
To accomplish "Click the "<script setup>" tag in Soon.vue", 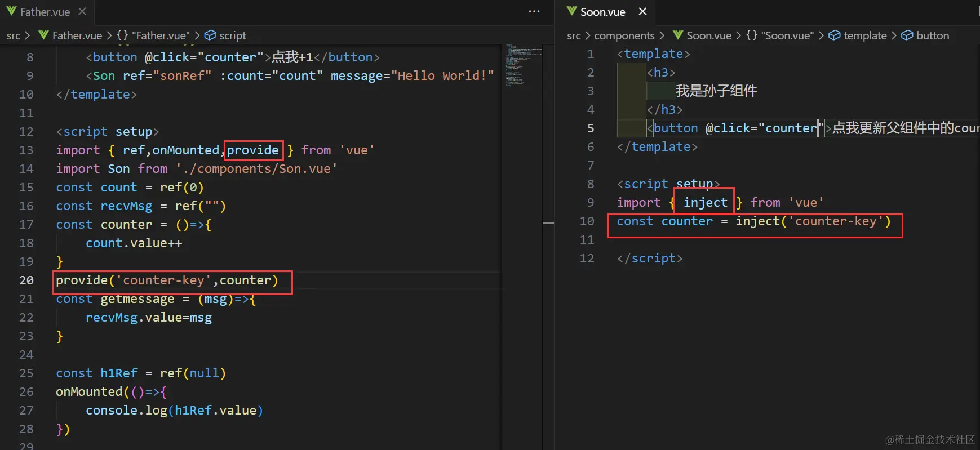I will pos(668,184).
